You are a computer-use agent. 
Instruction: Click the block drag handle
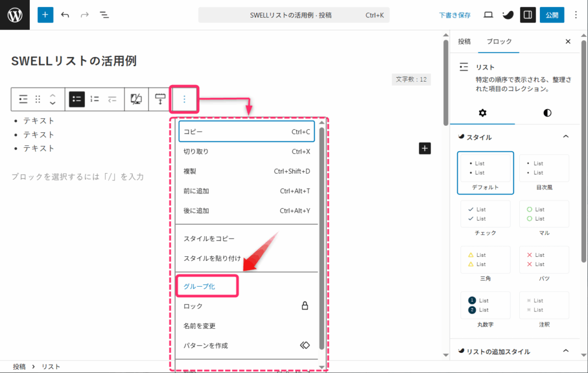click(38, 99)
